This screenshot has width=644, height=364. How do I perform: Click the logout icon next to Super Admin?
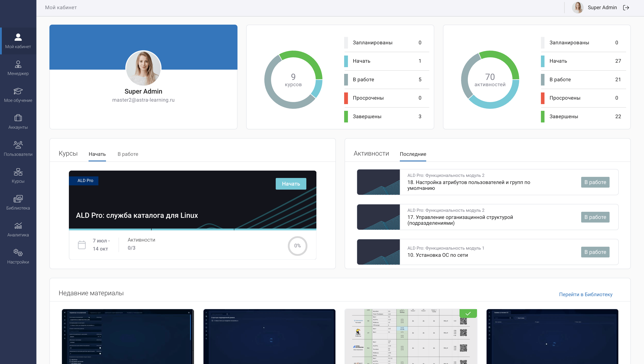[x=626, y=8]
